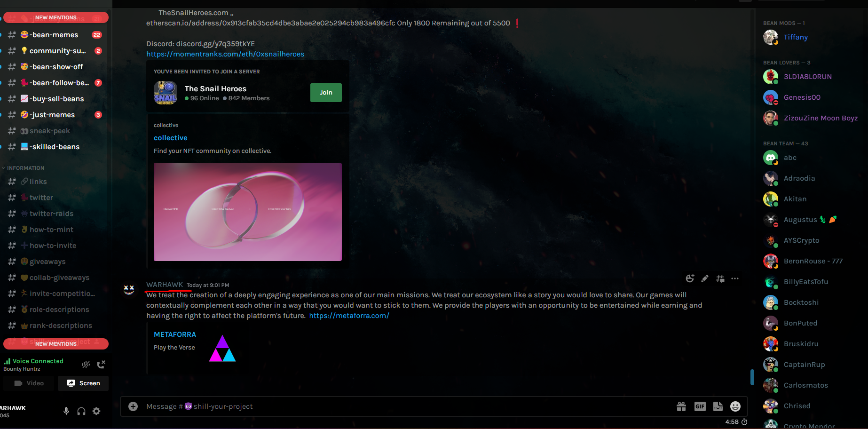Open the emoji picker
The width and height of the screenshot is (868, 429).
[735, 406]
